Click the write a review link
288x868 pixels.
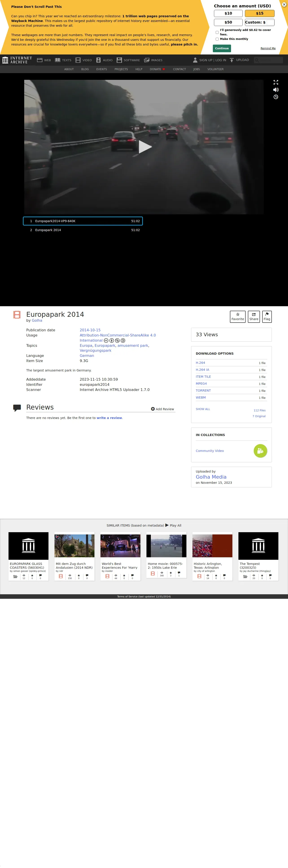tap(109, 418)
